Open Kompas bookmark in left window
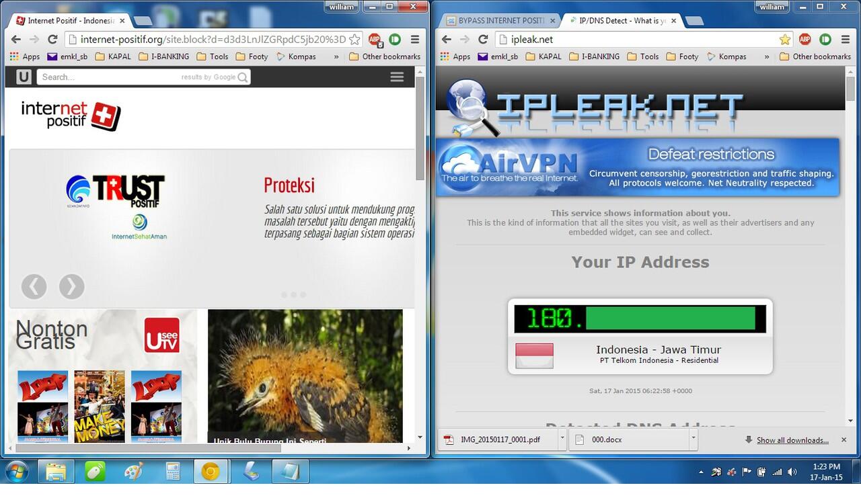Viewport: 861px width, 504px height. tap(296, 56)
